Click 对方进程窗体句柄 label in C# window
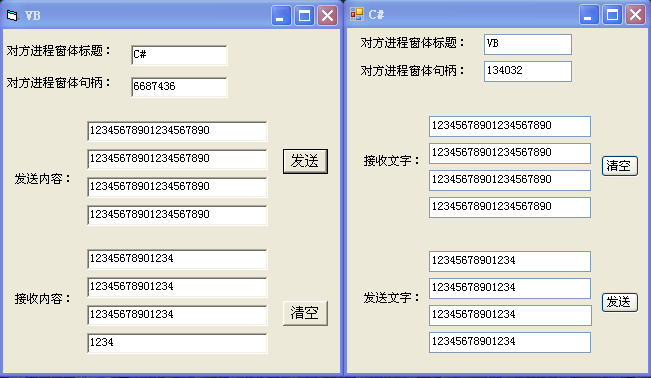 point(412,71)
